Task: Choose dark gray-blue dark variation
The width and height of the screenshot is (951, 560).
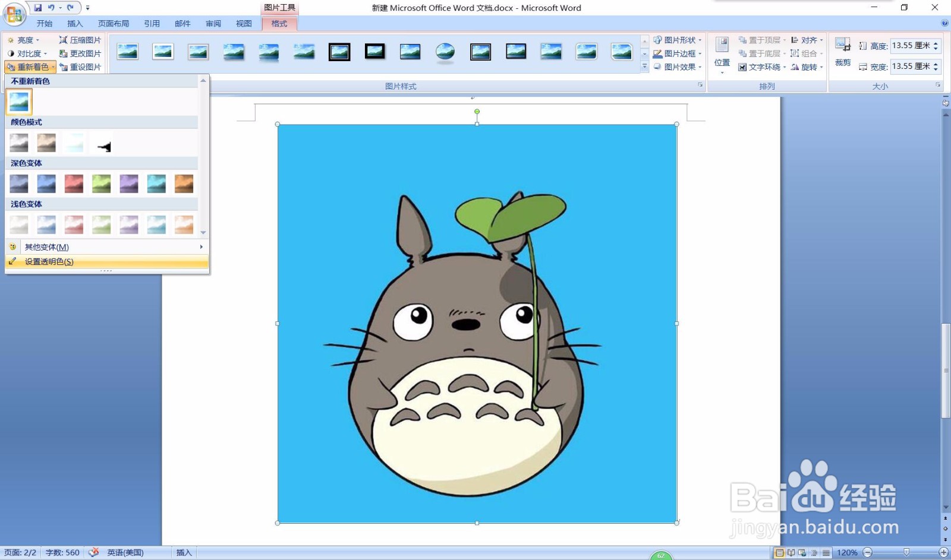Action: [19, 184]
